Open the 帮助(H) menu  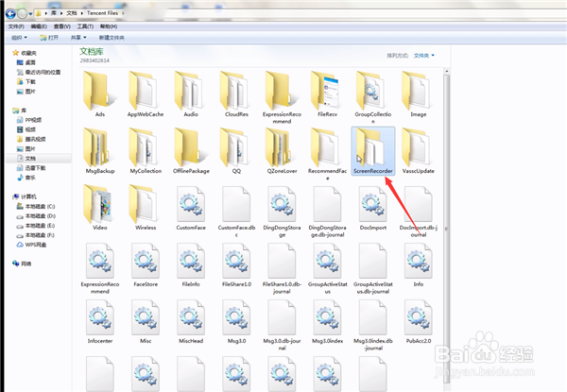pos(109,26)
